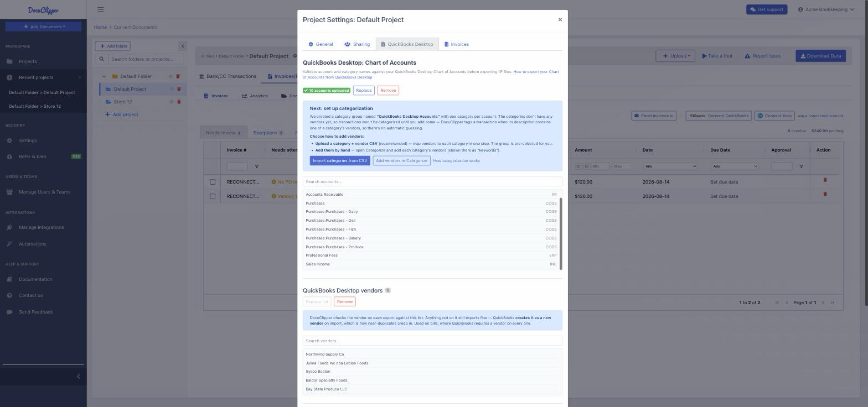Click the Approval column filter funnel
Screen dimensions: 868x407
tap(801, 166)
